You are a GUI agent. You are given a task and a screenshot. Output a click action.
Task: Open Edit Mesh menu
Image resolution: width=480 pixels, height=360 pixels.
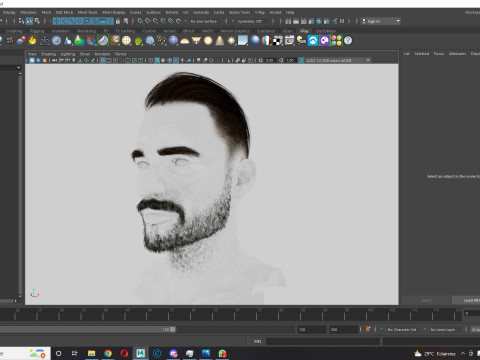coord(64,12)
